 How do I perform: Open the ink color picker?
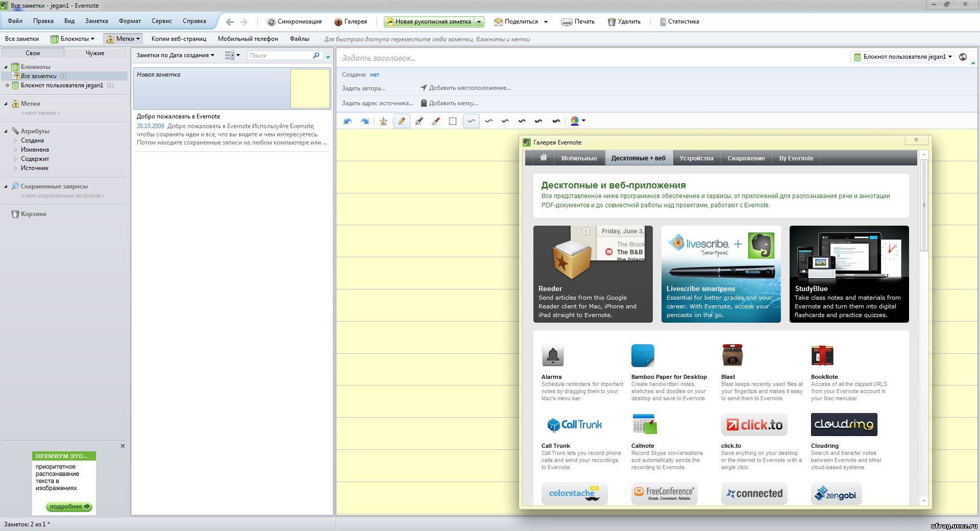click(x=578, y=121)
